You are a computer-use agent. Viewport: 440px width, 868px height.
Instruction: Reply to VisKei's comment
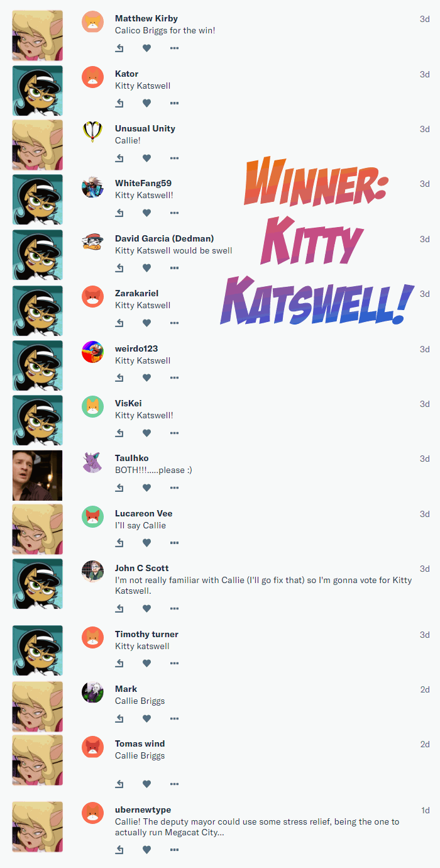tap(119, 433)
